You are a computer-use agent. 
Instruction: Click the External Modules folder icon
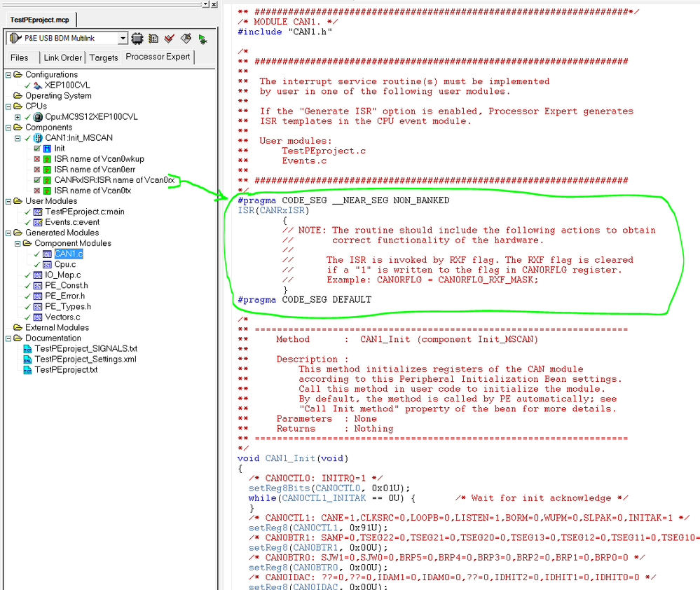[18, 327]
